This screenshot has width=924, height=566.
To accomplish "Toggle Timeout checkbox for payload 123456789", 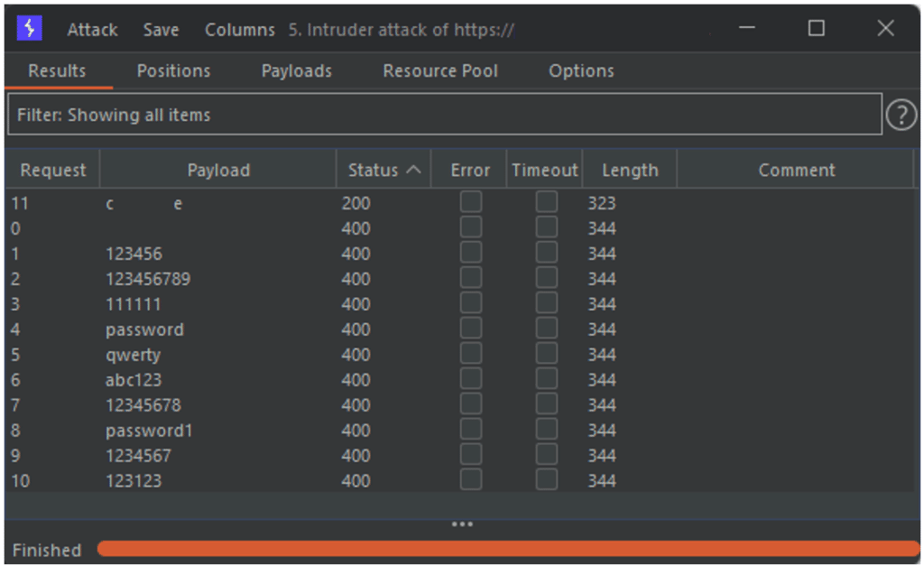I will [546, 278].
